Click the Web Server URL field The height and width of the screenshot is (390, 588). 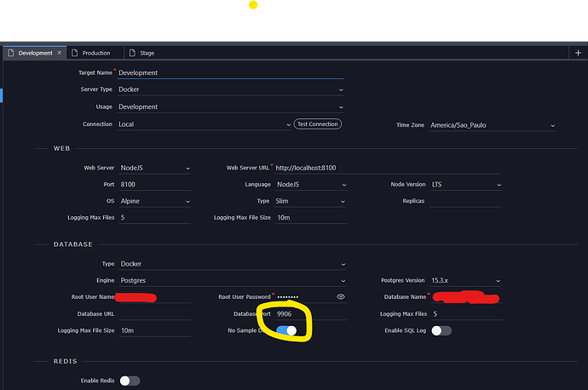[388, 168]
